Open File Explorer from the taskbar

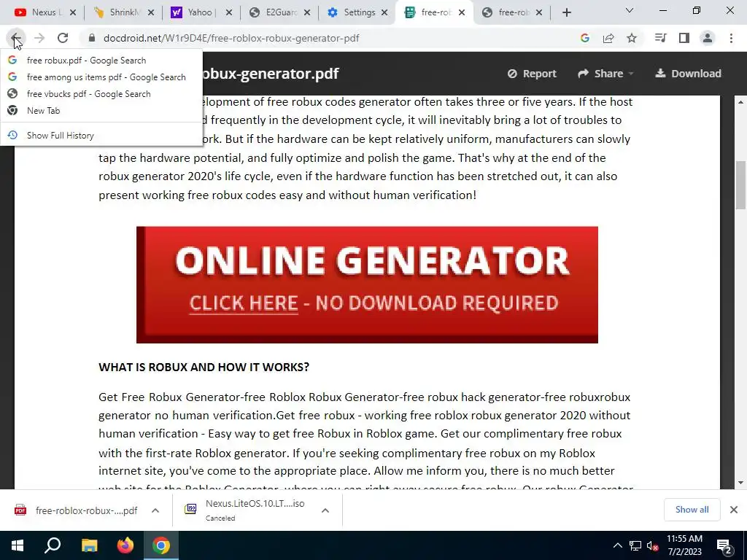[x=89, y=545]
